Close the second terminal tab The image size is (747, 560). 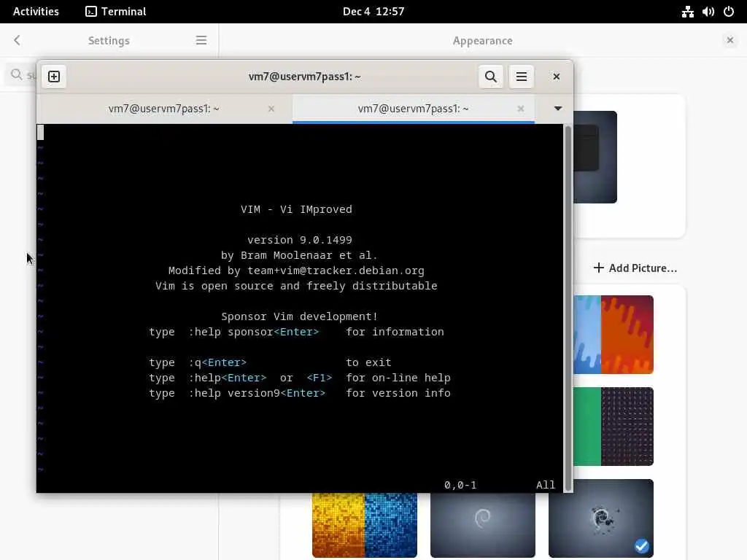coord(521,109)
